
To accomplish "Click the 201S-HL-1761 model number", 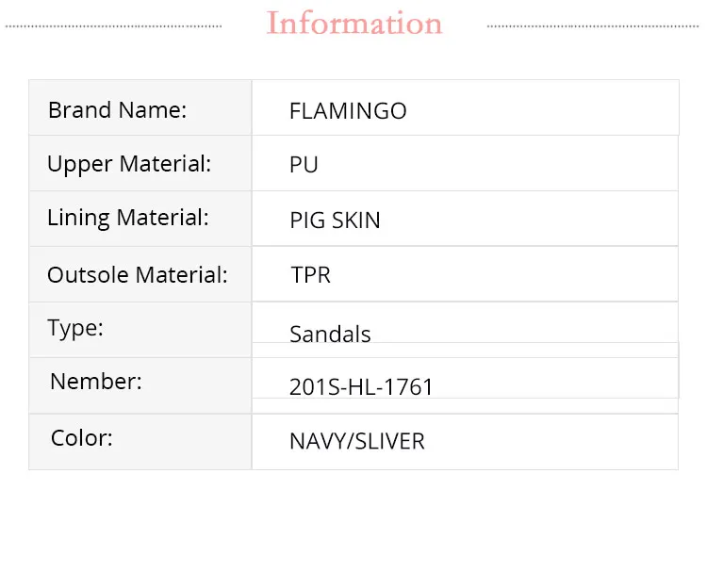I will [x=361, y=387].
